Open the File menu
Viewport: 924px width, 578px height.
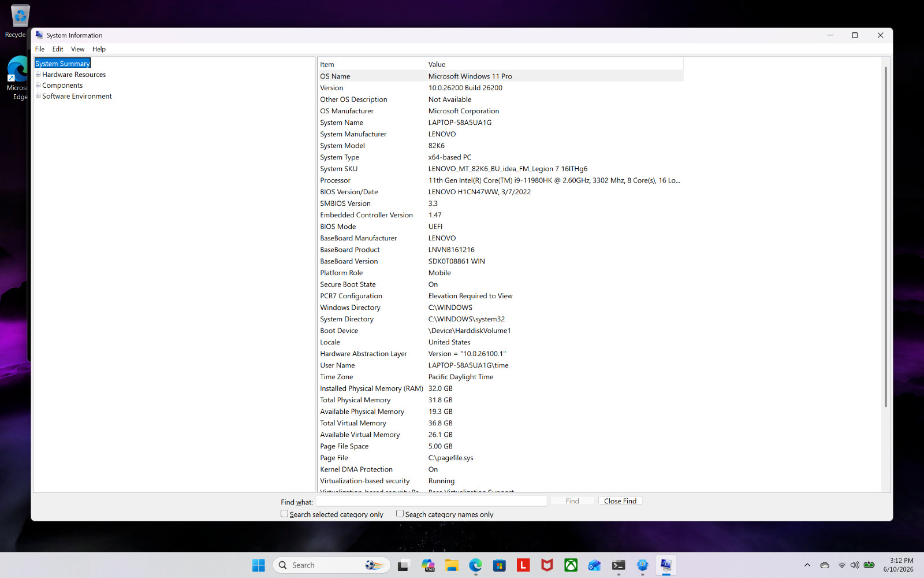40,49
